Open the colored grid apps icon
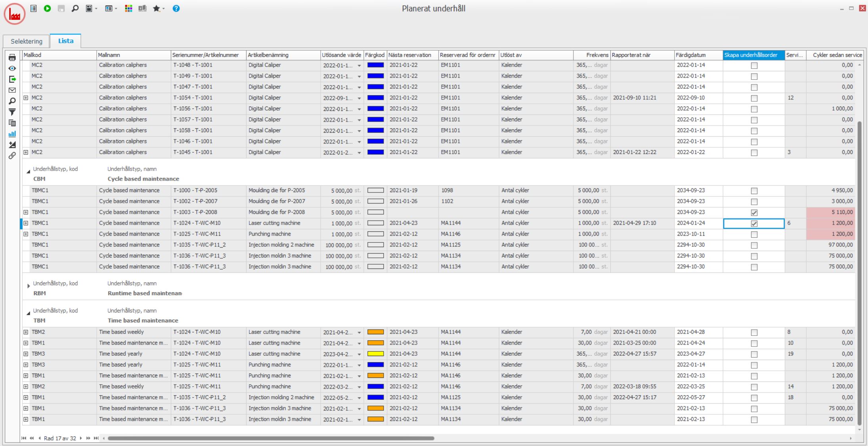Screen dimensions: 868x446 click(x=128, y=8)
